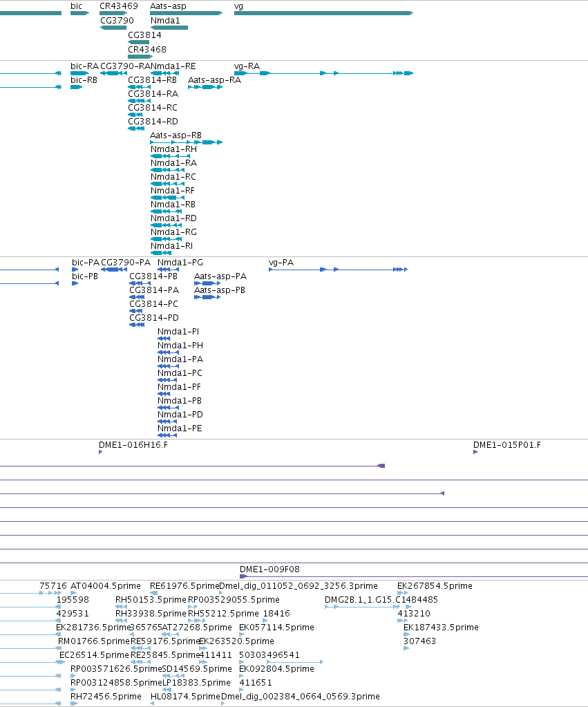The height and width of the screenshot is (707, 588).
Task: Click the EST labeled 429531
Action: tap(73, 614)
